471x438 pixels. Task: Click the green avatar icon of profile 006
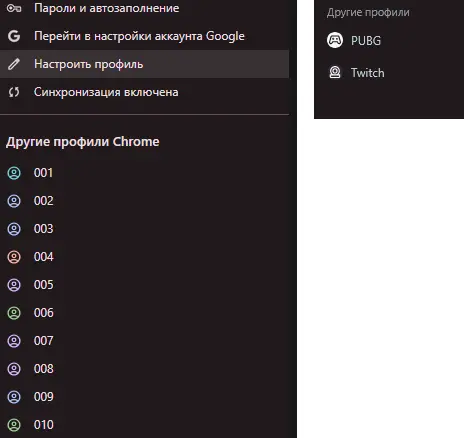[14, 313]
